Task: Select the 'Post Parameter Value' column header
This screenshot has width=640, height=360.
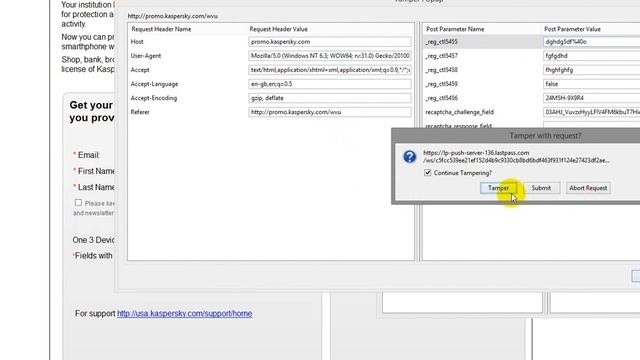Action: coord(572,29)
